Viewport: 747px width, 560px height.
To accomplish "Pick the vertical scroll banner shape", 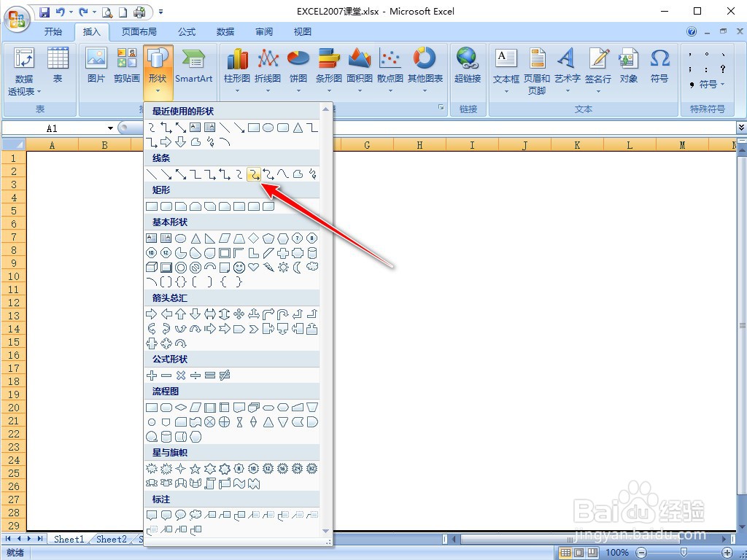I will [210, 484].
